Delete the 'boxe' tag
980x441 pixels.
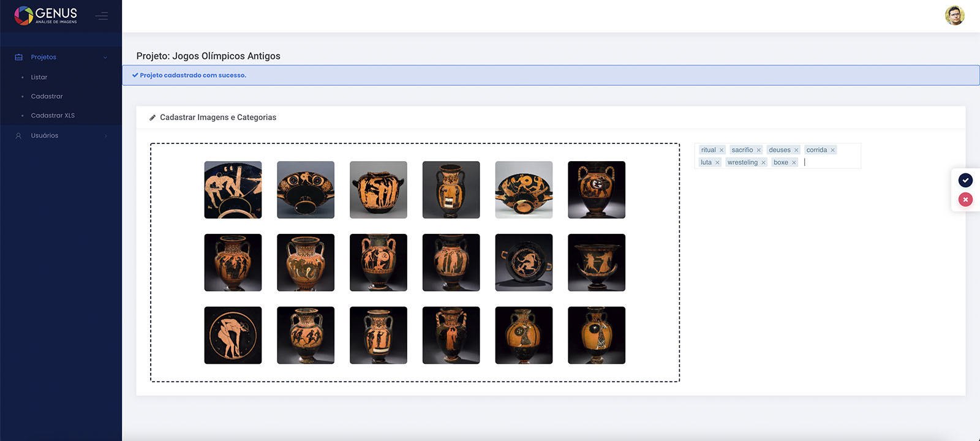tap(794, 163)
